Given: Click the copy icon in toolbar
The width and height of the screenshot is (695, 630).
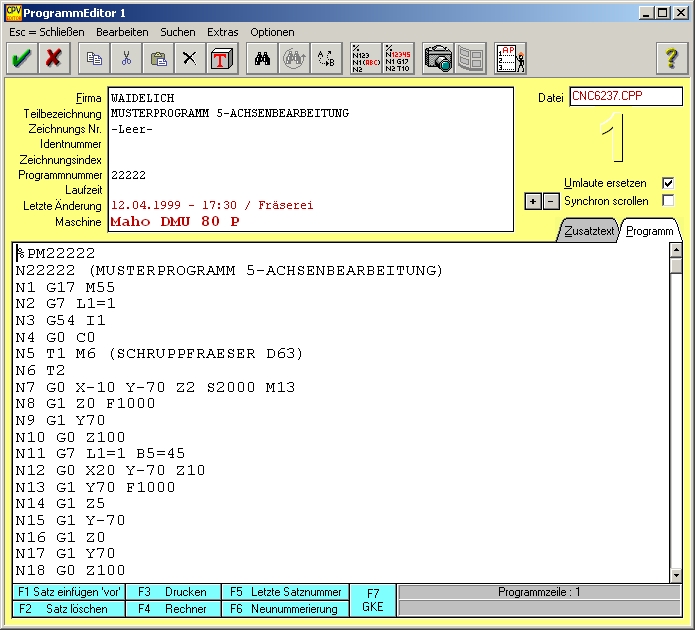Looking at the screenshot, I should click(x=95, y=58).
